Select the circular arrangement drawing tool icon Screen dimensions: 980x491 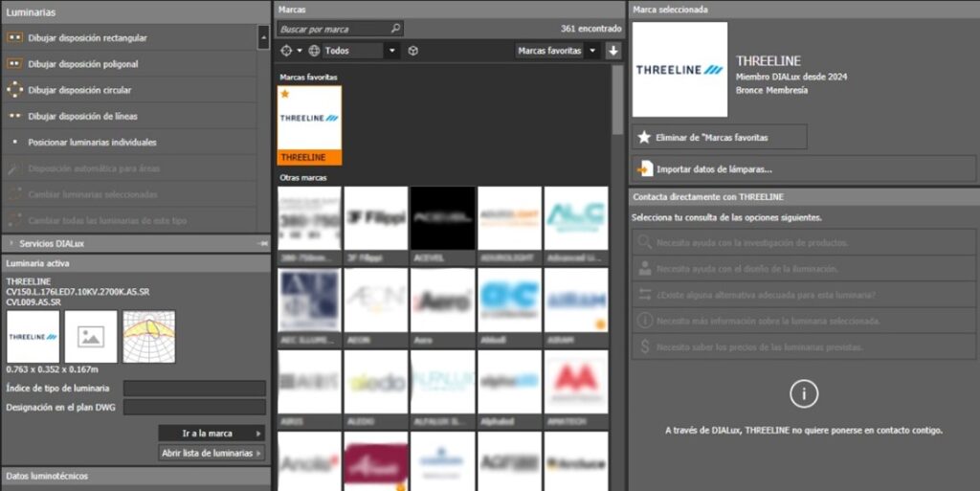[14, 90]
